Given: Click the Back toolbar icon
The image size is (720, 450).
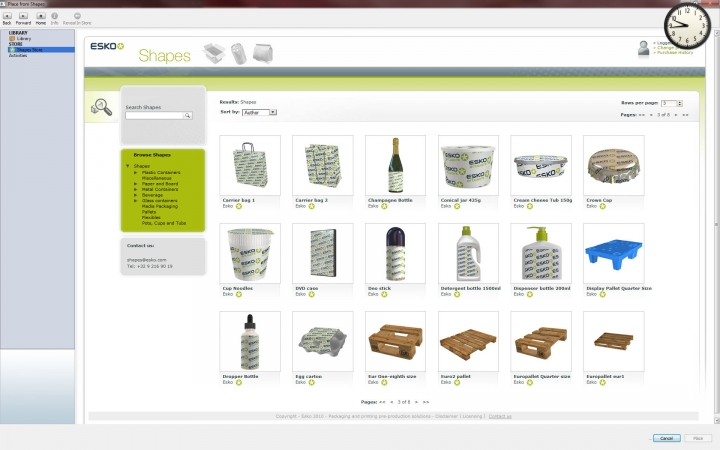Looking at the screenshot, I should [x=7, y=16].
